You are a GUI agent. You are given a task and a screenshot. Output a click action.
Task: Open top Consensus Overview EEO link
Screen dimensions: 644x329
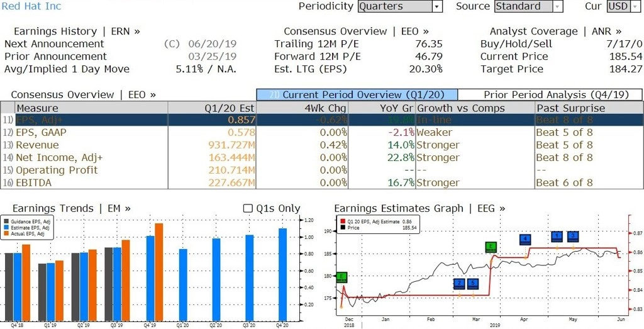(356, 31)
